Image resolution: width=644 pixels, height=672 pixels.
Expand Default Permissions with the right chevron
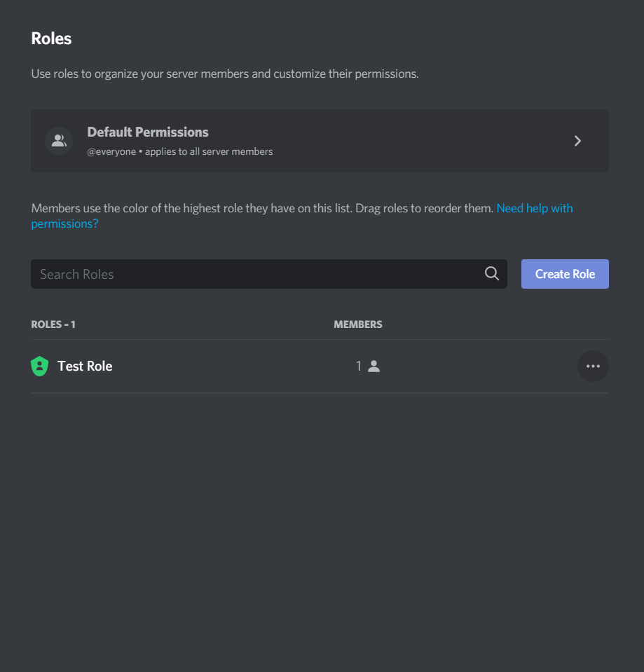coord(577,141)
